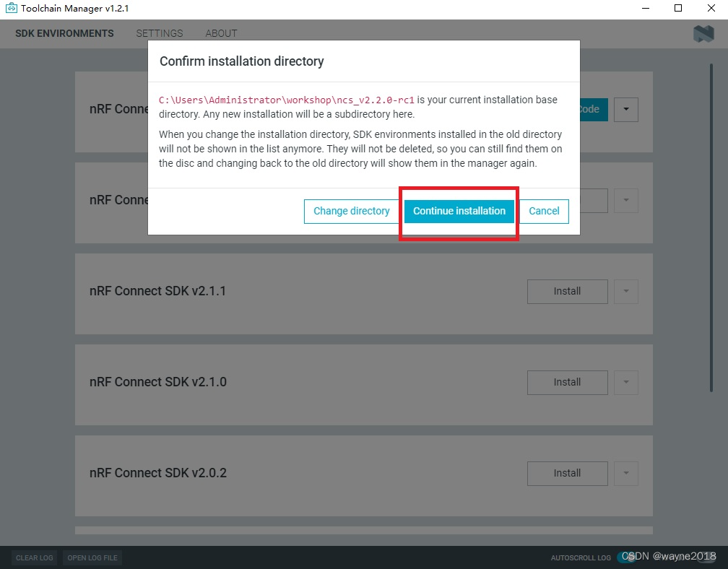The height and width of the screenshot is (569, 728).
Task: Maximize the Toolchain Manager window
Action: pyautogui.click(x=678, y=8)
